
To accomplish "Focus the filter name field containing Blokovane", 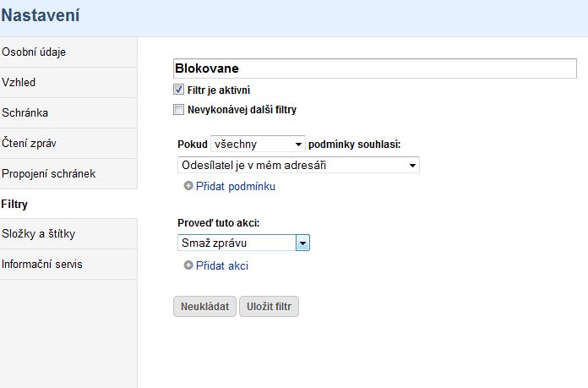I will click(x=375, y=68).
